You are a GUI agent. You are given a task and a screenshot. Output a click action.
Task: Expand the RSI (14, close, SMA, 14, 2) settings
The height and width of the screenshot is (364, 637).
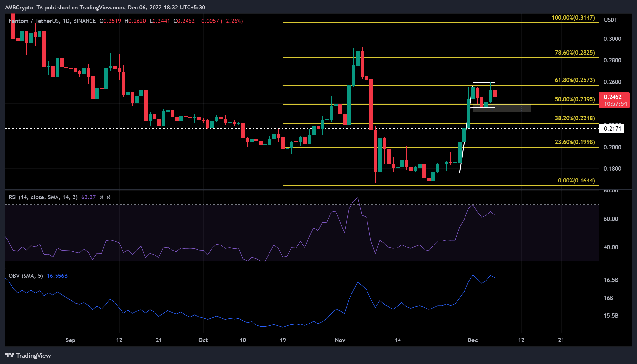pos(42,197)
